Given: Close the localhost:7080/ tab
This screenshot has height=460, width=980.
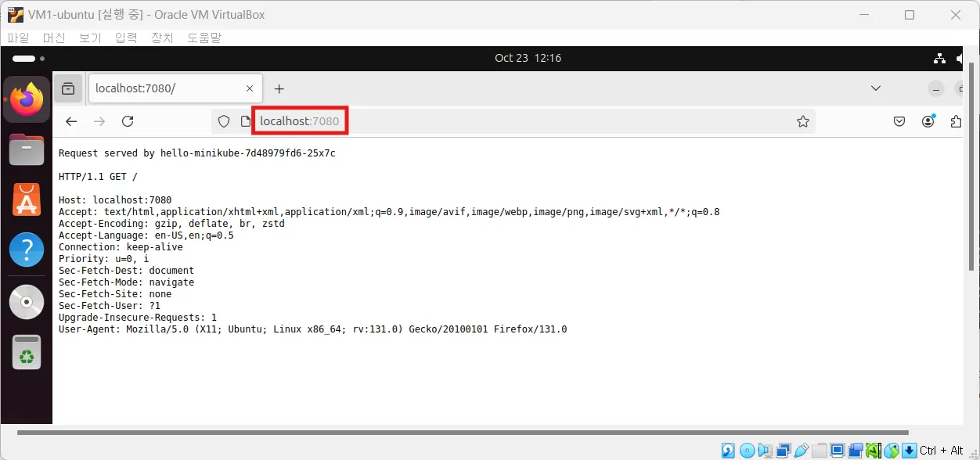Looking at the screenshot, I should point(250,88).
